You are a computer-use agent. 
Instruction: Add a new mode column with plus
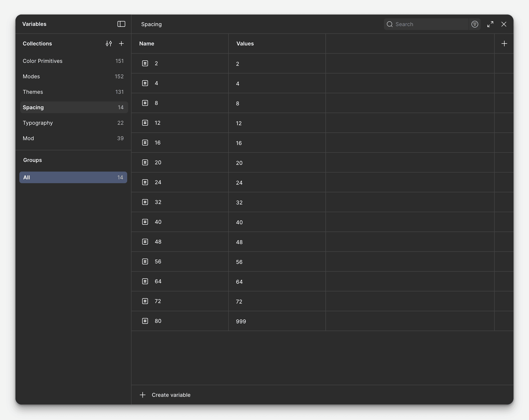tap(504, 44)
